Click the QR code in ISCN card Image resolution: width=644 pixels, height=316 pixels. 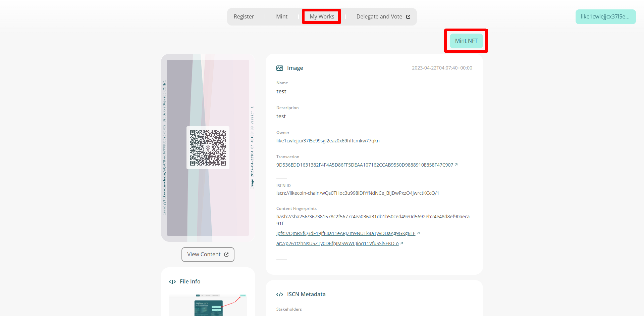(x=208, y=148)
